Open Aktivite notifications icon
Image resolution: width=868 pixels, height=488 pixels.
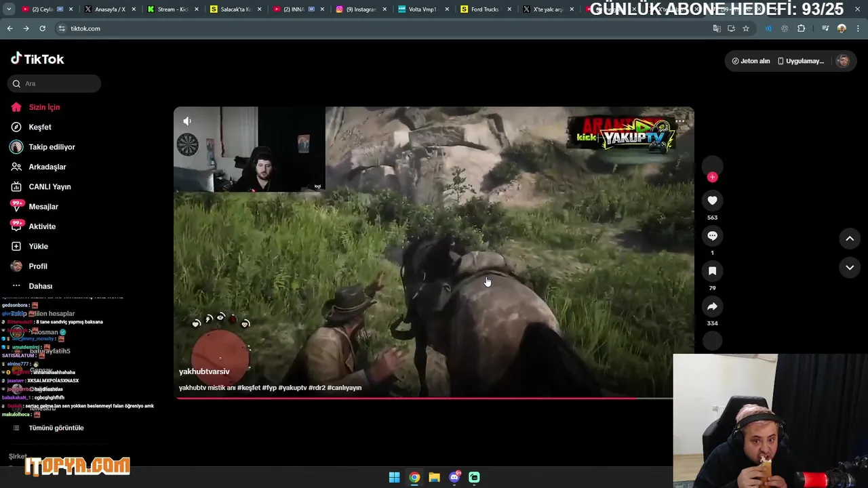(x=16, y=226)
